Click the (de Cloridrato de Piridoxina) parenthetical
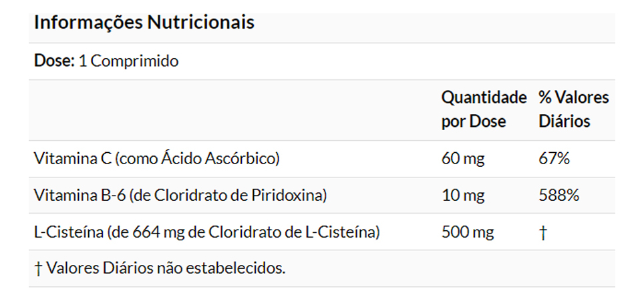The image size is (644, 301). (228, 196)
